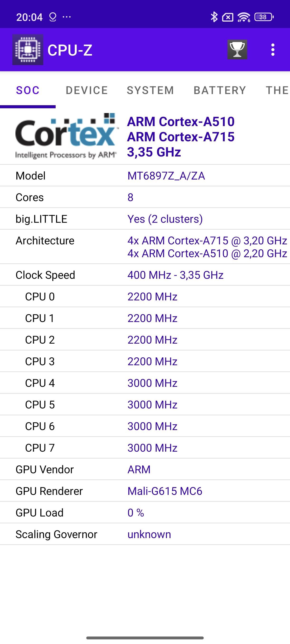The image size is (290, 644).
Task: Tap the status bar notification dots
Action: tap(67, 17)
